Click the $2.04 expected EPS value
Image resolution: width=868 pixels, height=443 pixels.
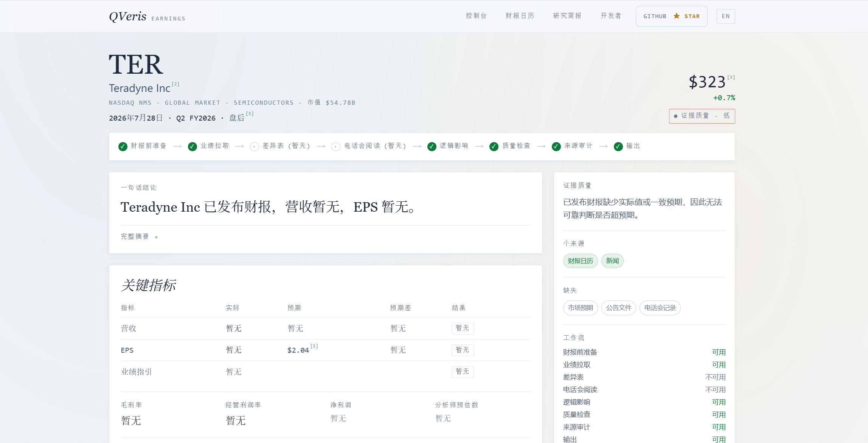pos(298,350)
